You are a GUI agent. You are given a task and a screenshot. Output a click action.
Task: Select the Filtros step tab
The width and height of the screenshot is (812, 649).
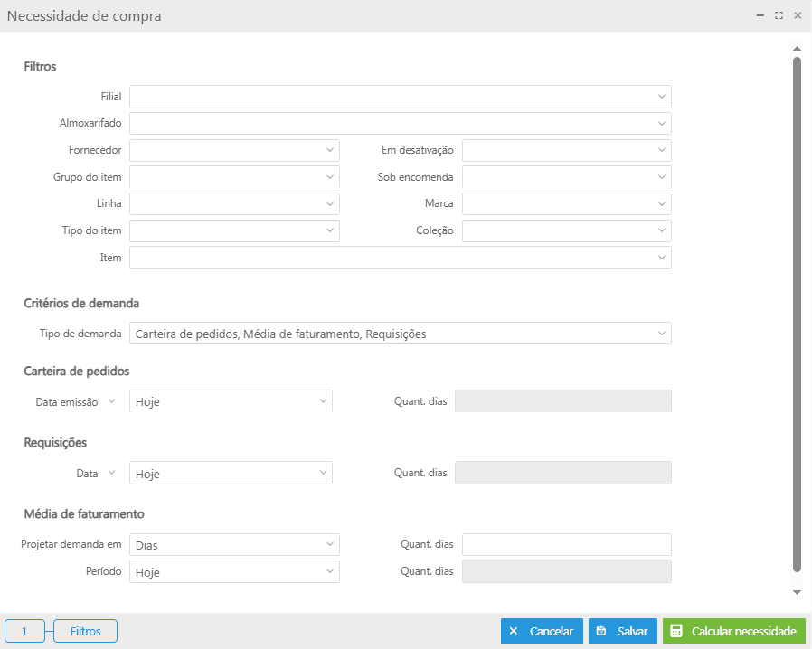point(85,631)
